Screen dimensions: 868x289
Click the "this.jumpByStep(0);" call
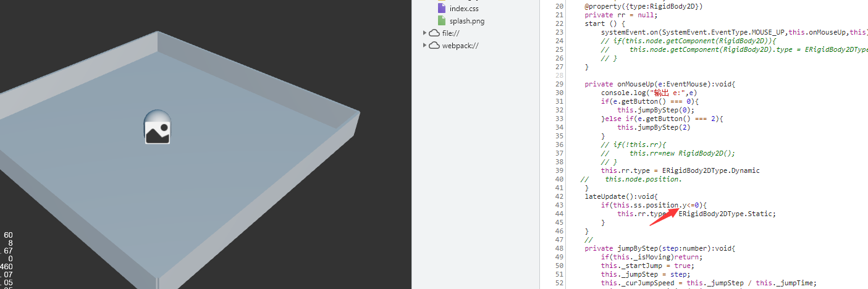click(656, 110)
